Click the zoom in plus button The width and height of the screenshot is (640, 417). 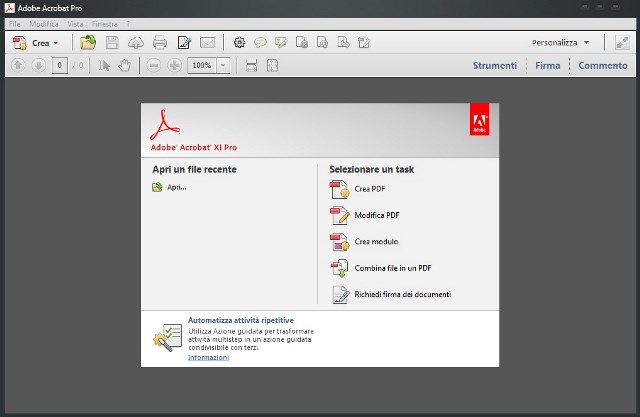point(174,65)
